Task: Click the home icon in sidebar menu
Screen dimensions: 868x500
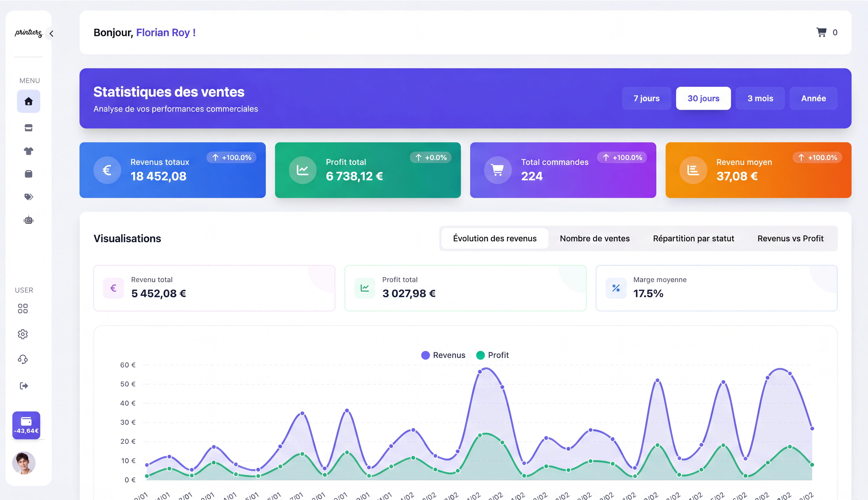Action: coord(29,101)
